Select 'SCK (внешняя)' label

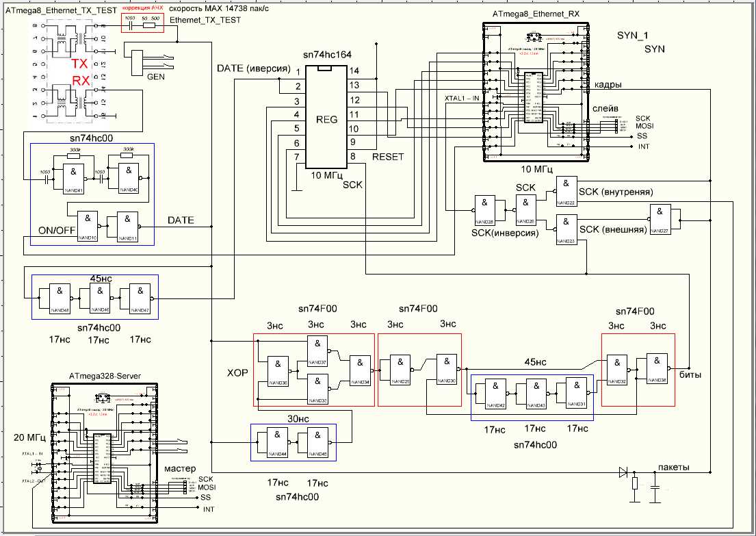(x=613, y=229)
